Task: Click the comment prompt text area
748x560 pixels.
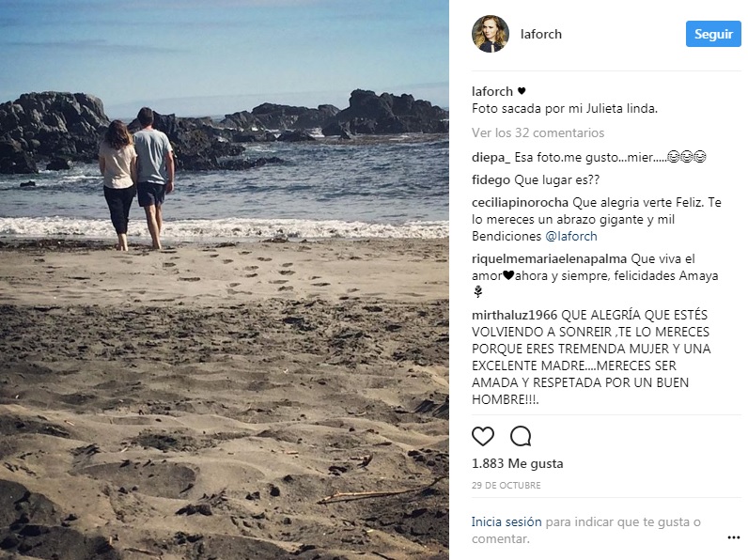Action: [x=586, y=530]
